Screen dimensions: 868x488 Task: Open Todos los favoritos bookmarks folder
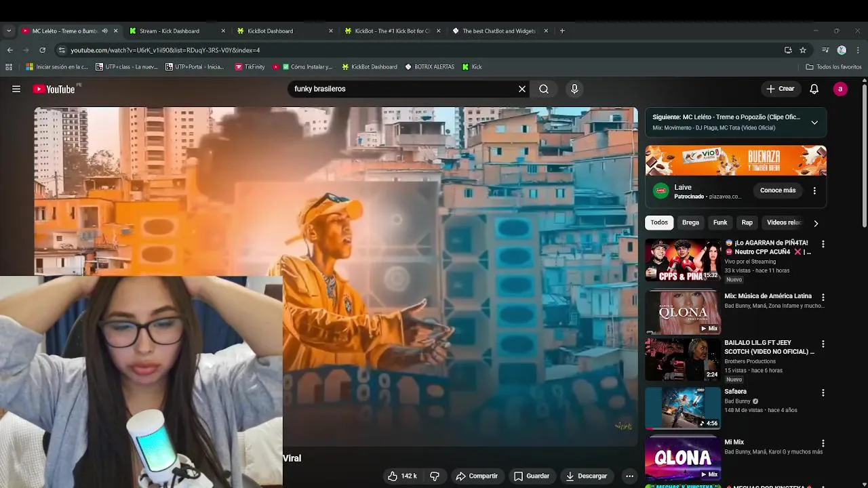tap(833, 66)
